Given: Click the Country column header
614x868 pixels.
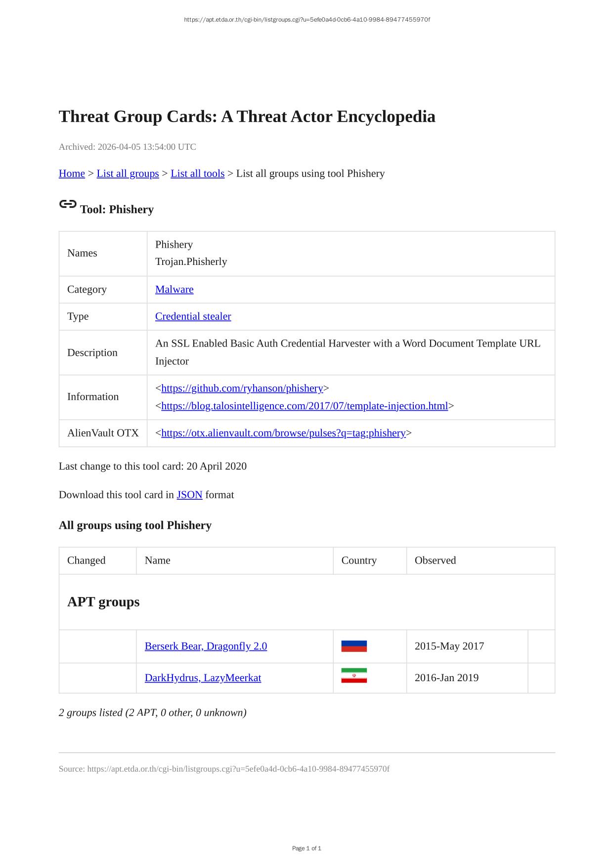Looking at the screenshot, I should point(359,561).
